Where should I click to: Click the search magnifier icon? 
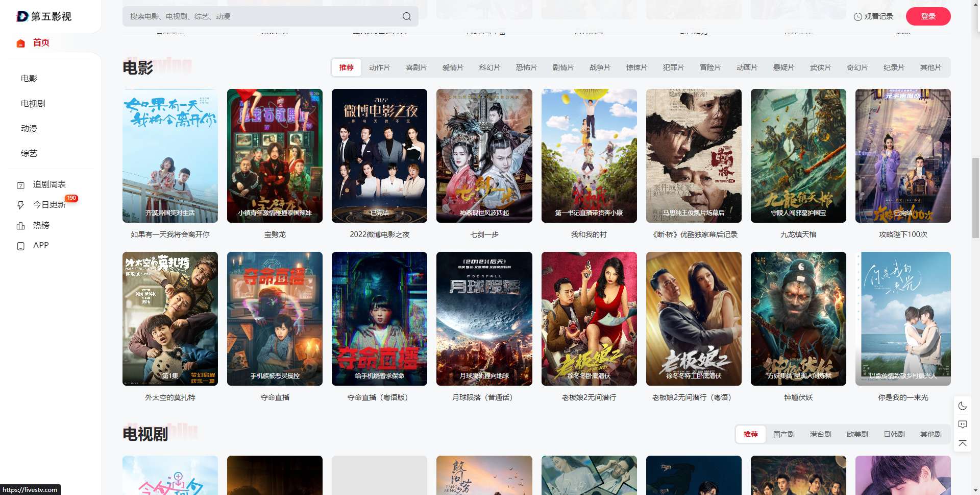click(406, 16)
